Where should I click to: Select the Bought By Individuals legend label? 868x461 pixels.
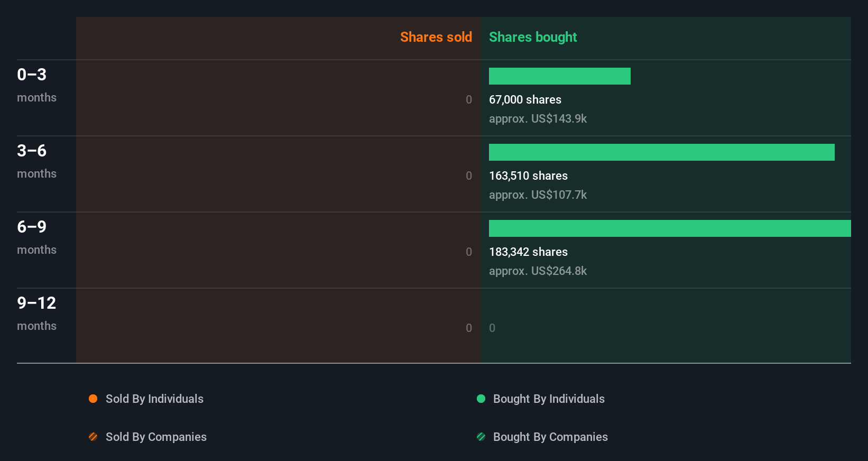[549, 399]
